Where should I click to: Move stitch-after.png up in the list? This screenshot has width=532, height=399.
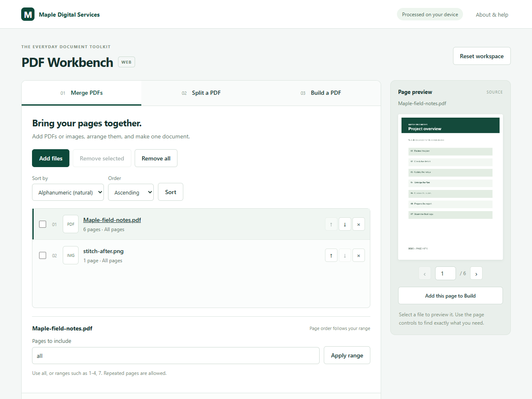coord(331,256)
